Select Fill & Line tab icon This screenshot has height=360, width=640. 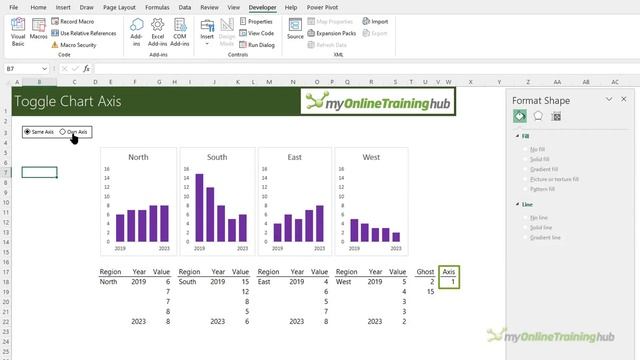point(520,116)
